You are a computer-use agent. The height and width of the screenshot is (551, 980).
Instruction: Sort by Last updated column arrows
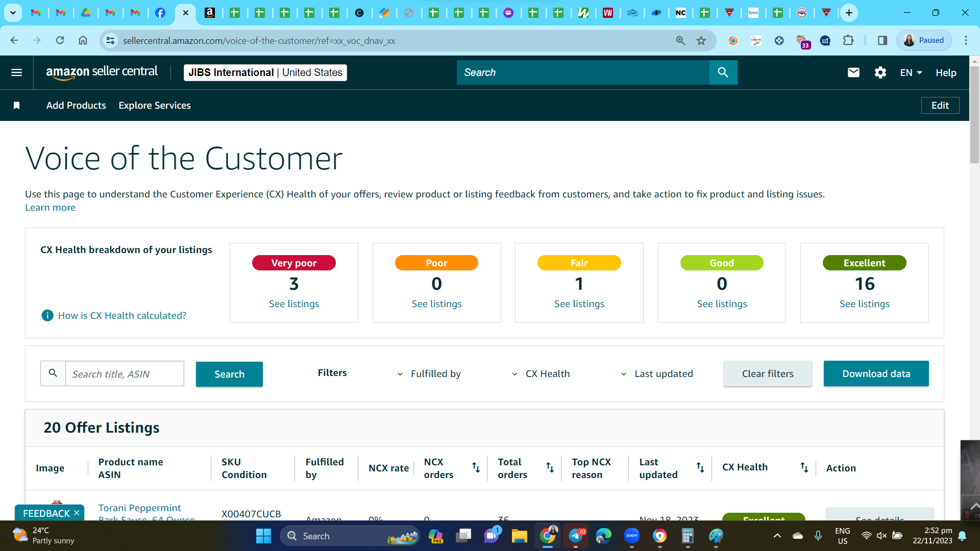pyautogui.click(x=700, y=467)
